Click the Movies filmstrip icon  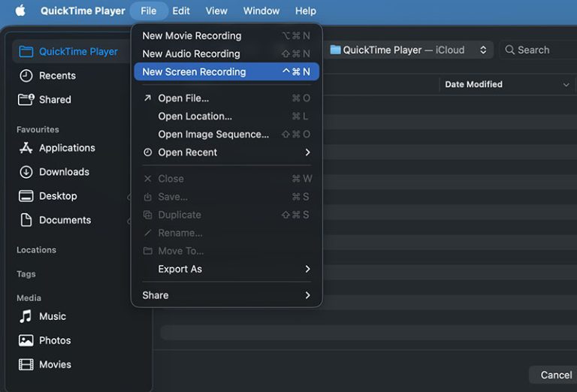click(x=26, y=364)
